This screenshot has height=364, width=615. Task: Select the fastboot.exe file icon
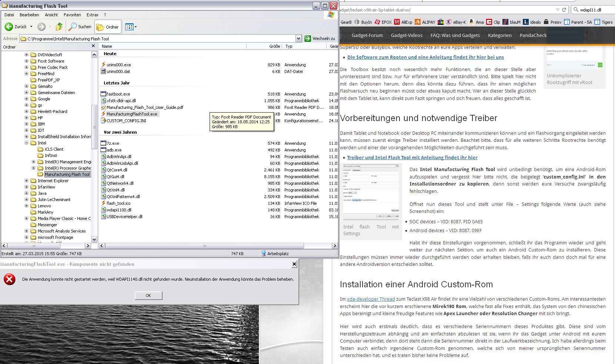pos(104,94)
